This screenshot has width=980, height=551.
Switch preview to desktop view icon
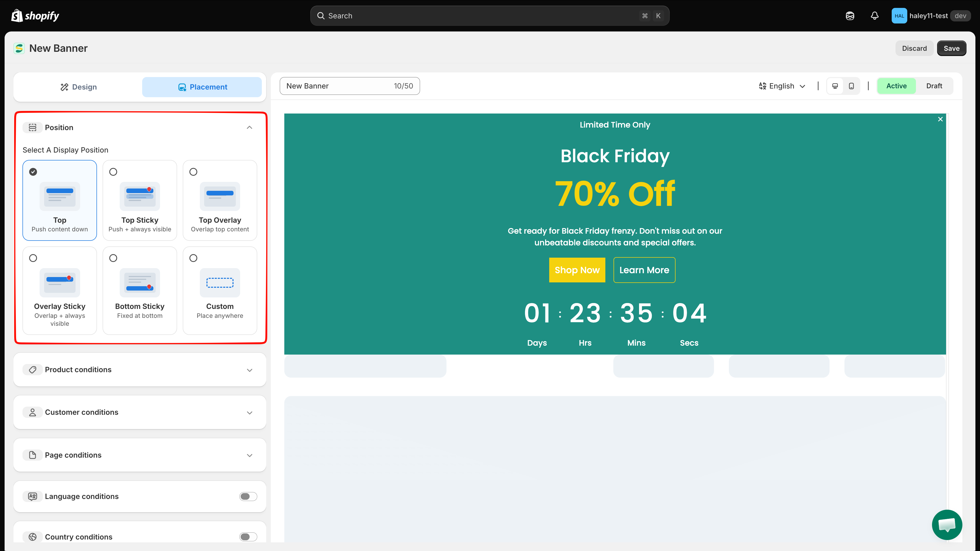pos(835,86)
